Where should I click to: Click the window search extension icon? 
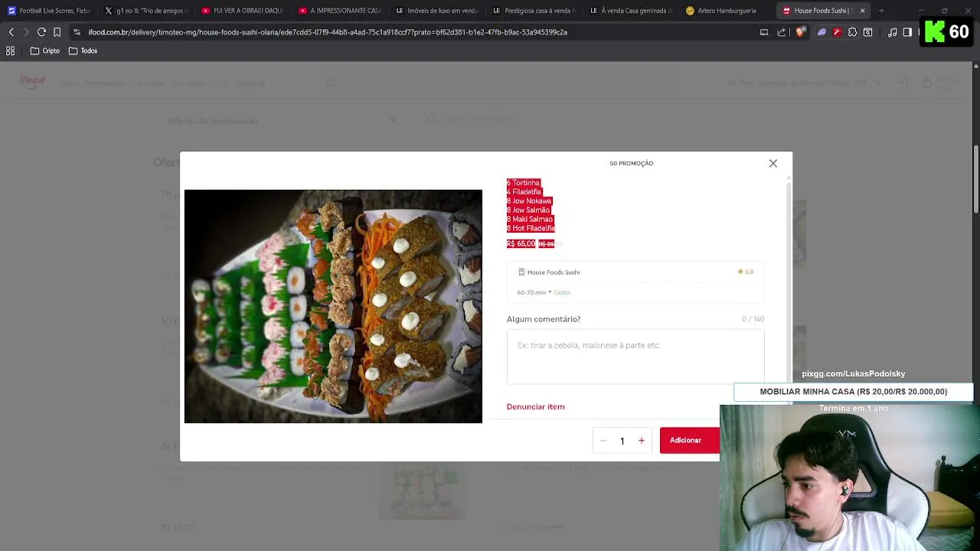[x=867, y=32]
